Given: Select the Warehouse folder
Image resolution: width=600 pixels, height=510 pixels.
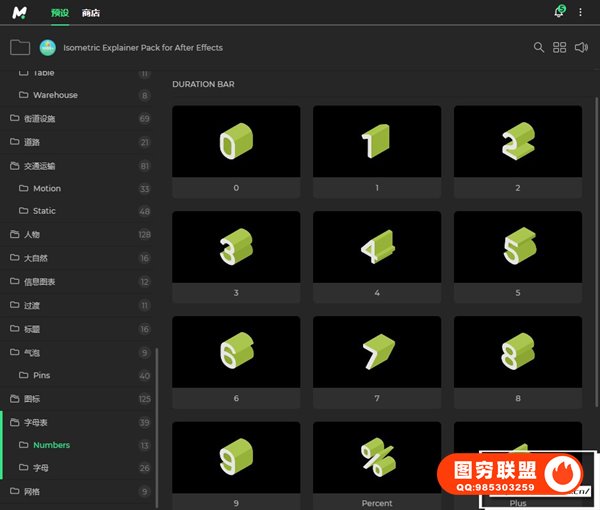Looking at the screenshot, I should tap(55, 95).
